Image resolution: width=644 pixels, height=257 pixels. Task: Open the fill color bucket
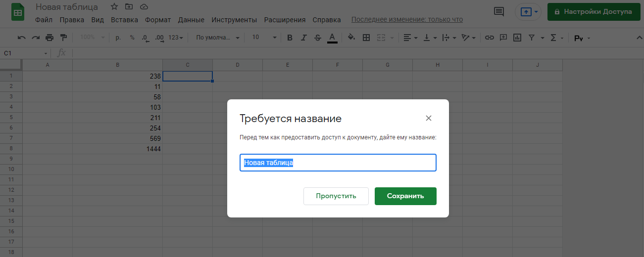pos(351,38)
